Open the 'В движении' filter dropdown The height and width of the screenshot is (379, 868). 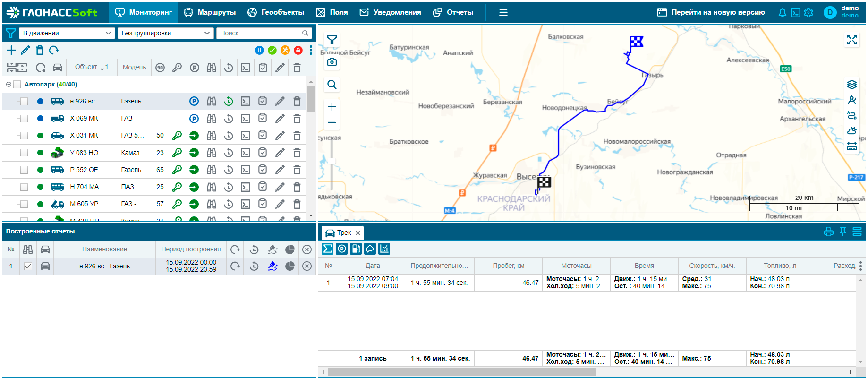67,33
